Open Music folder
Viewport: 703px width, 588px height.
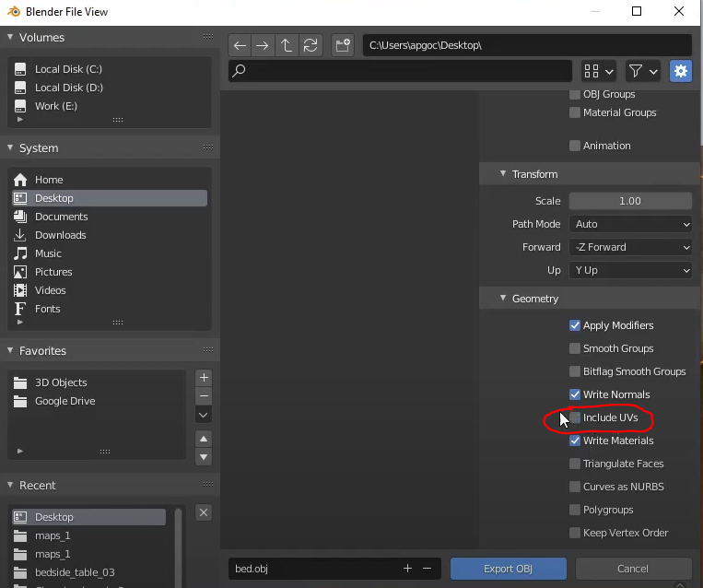[x=110, y=253]
